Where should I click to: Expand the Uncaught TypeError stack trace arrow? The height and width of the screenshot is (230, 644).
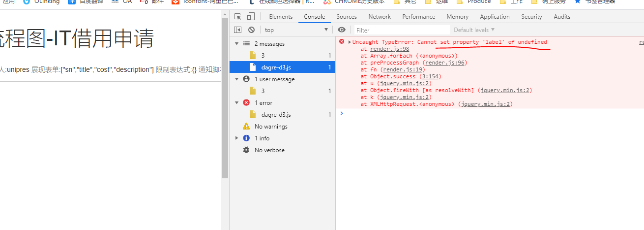(x=350, y=42)
